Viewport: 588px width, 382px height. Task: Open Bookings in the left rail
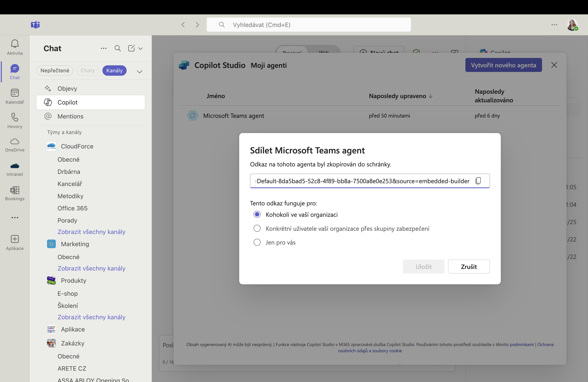click(x=15, y=193)
